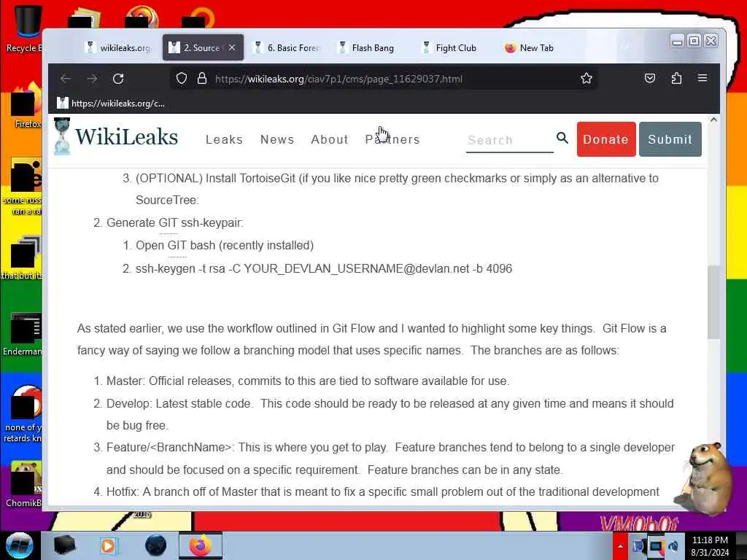Click the taskbar clock showing 11:18 PM
747x560 pixels.
pyautogui.click(x=710, y=545)
